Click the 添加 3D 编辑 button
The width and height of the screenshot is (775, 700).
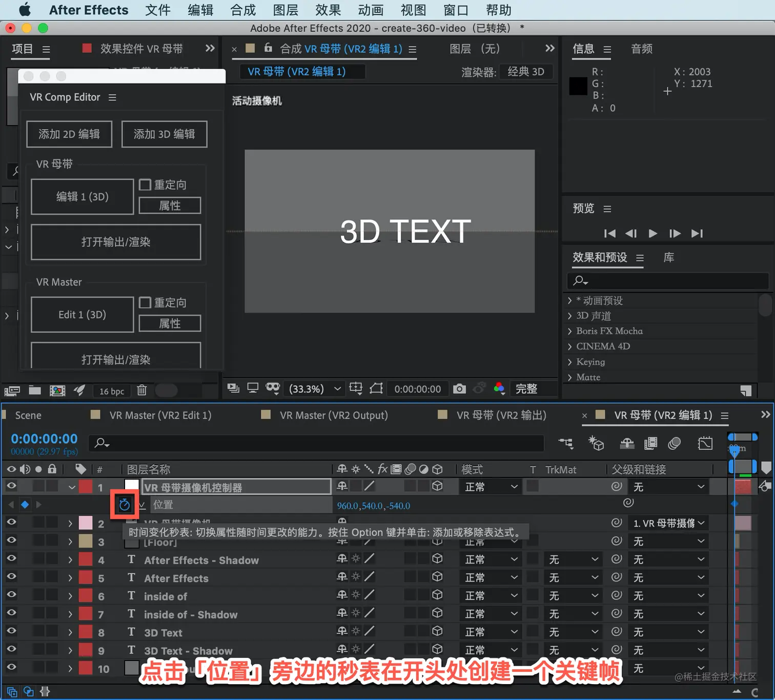pyautogui.click(x=165, y=134)
